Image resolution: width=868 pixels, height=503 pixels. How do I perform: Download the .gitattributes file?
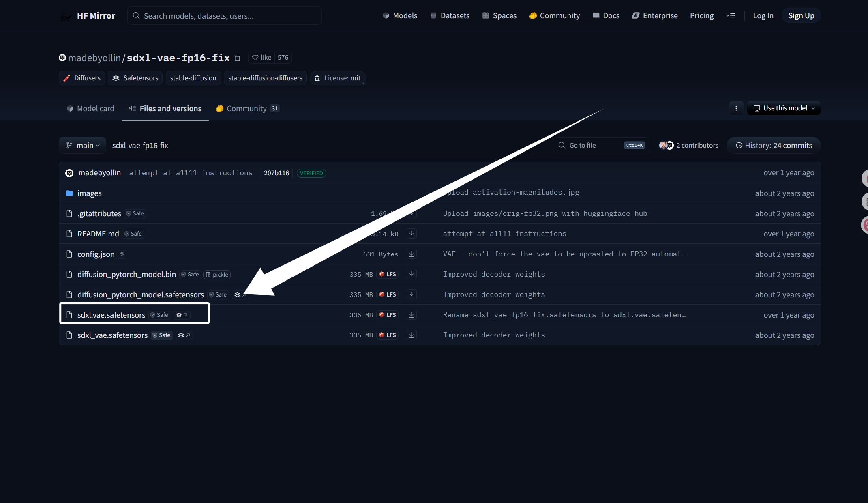click(411, 213)
